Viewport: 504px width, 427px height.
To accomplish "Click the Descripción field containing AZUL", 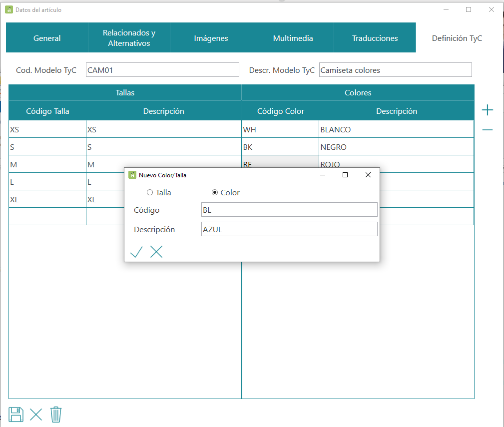I will [x=289, y=229].
